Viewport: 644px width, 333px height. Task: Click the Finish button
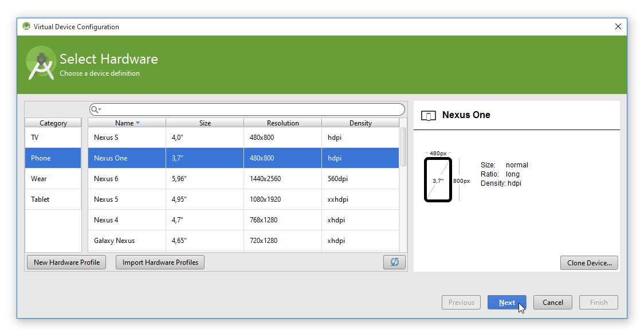tap(598, 303)
